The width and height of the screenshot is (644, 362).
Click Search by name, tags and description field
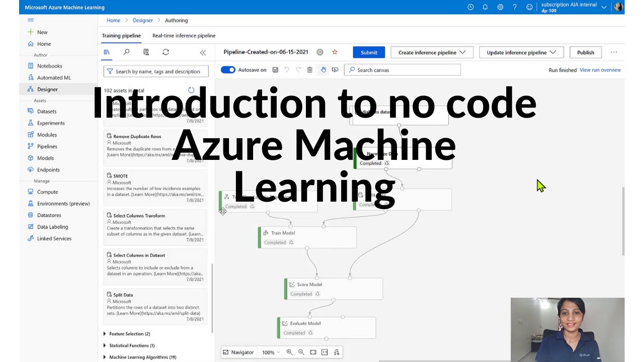click(x=155, y=71)
